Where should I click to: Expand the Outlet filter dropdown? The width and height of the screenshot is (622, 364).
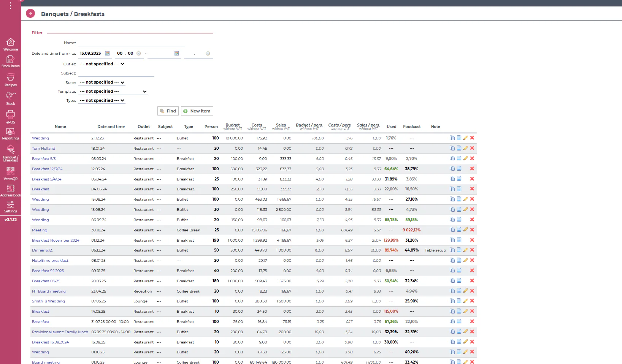102,64
